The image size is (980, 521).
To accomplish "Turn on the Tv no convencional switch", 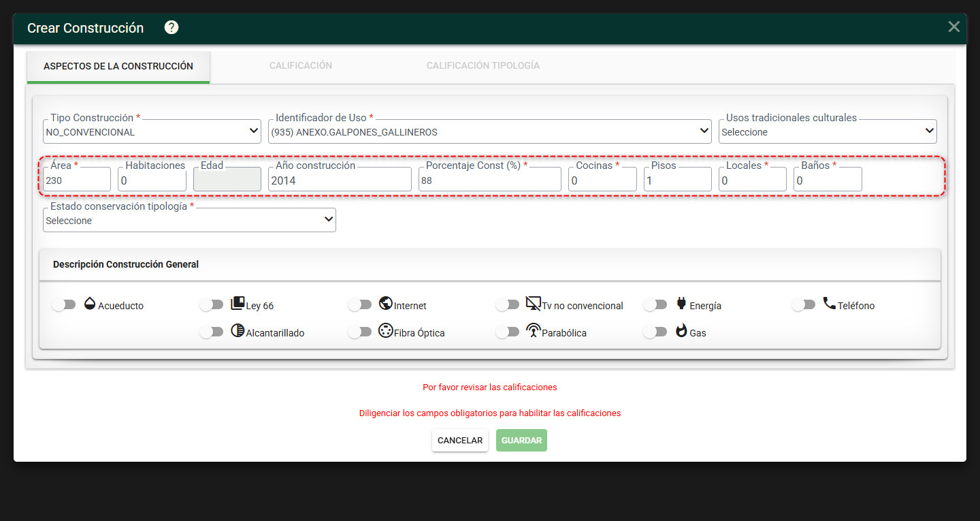I will tap(507, 305).
